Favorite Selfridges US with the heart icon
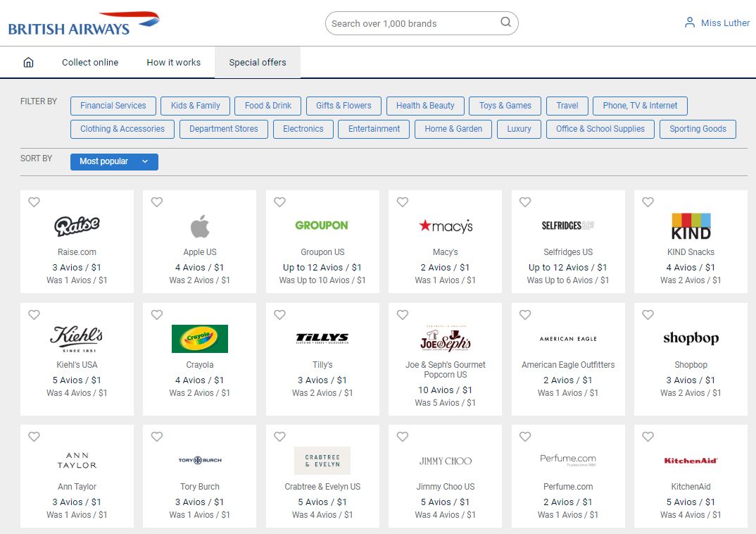 coord(525,201)
